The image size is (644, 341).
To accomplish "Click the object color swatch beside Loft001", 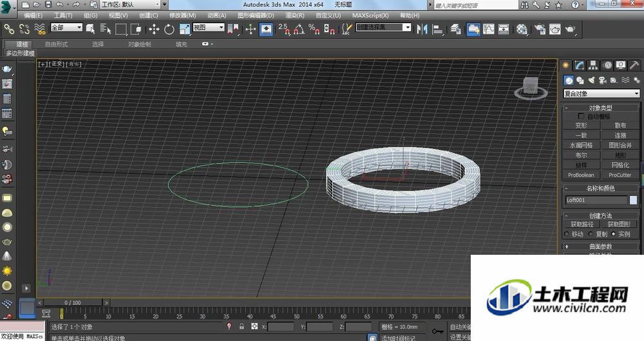I will pos(633,200).
